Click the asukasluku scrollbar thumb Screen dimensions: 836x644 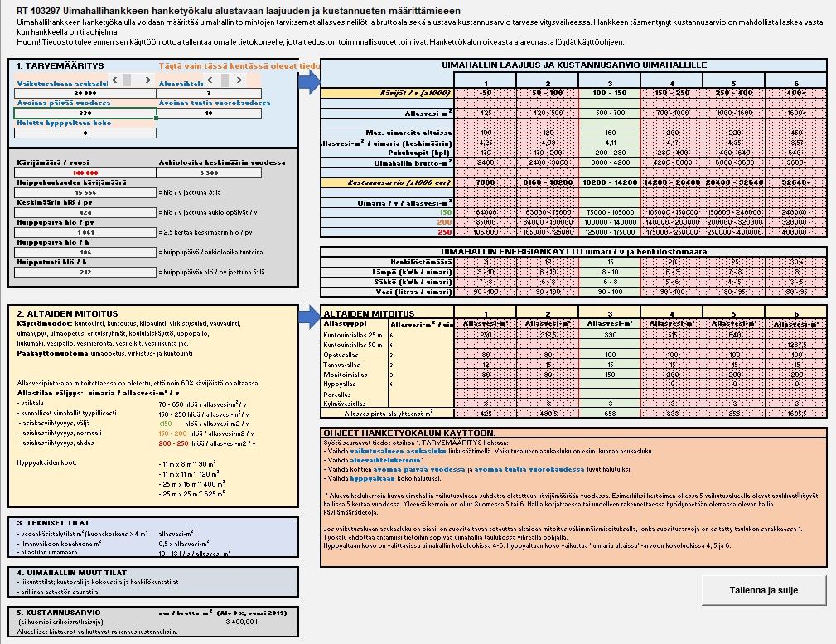point(127,80)
